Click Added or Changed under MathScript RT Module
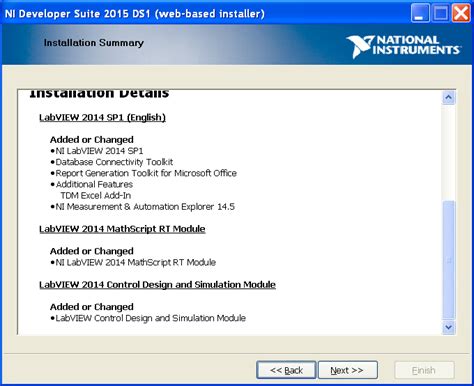This screenshot has width=474, height=386. click(92, 251)
